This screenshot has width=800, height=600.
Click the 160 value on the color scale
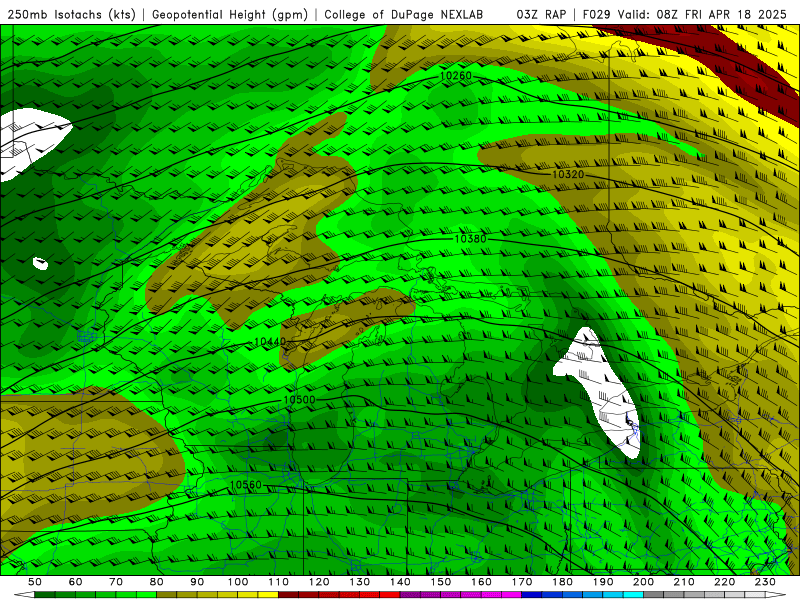coord(481,582)
